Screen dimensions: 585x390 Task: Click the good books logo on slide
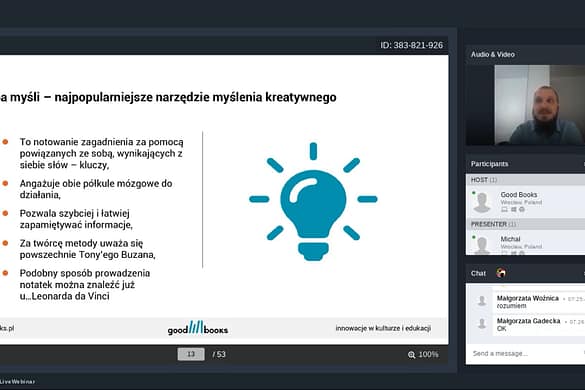(x=198, y=328)
